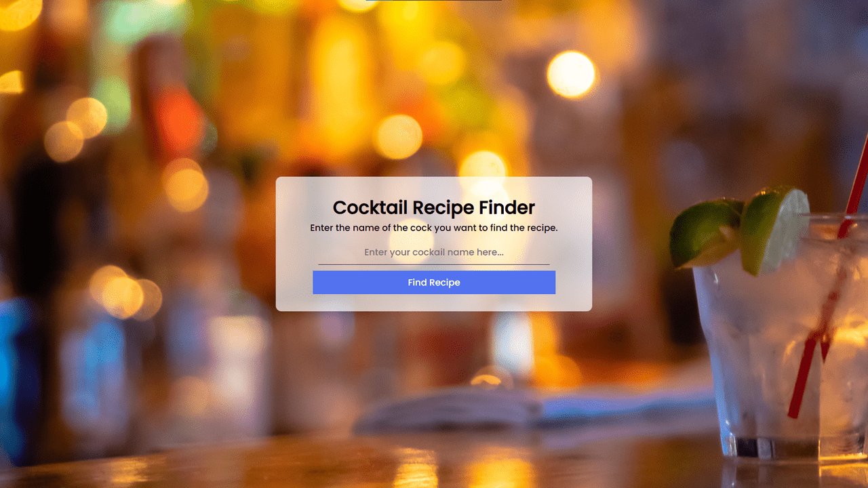Click the word 'Finder' in the title
The width and height of the screenshot is (868, 488).
point(507,207)
